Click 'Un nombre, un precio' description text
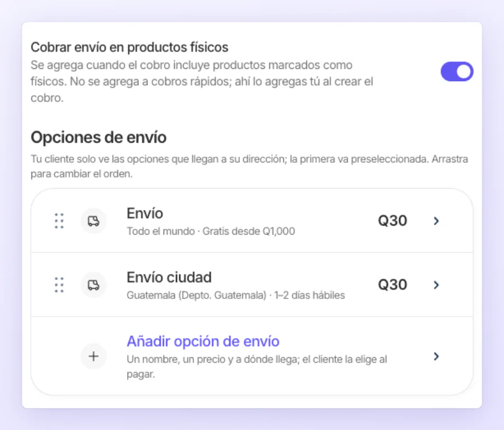Viewport: 504px width, 430px height. (257, 366)
